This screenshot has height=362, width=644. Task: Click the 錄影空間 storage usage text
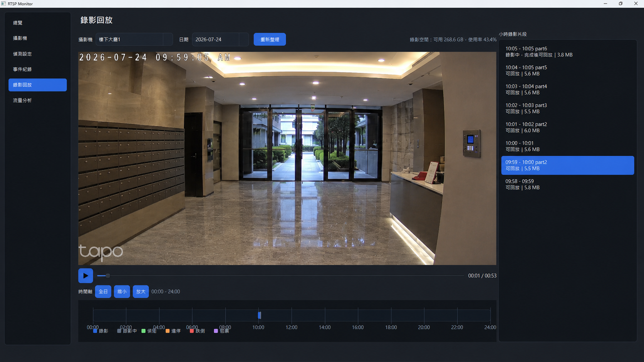pos(453,40)
